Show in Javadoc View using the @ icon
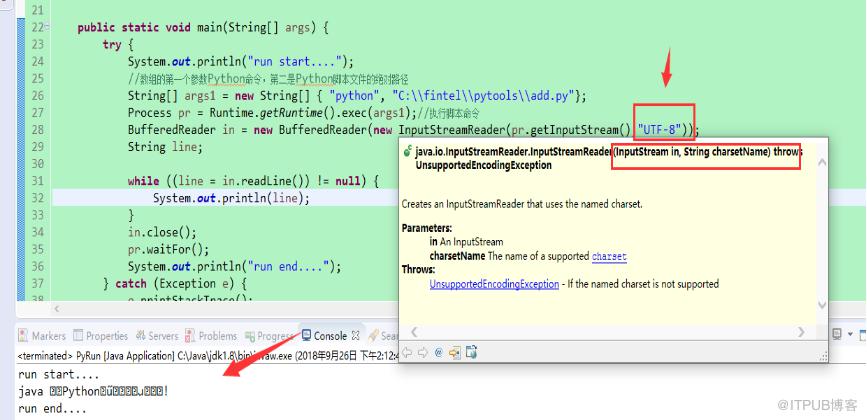867x420 pixels. coord(439,353)
